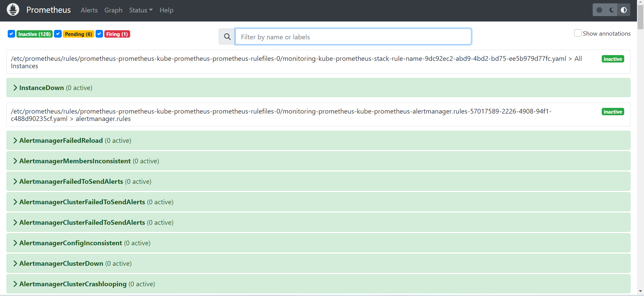Open the Graph nav item
Screen dimensions: 644x296
click(113, 10)
